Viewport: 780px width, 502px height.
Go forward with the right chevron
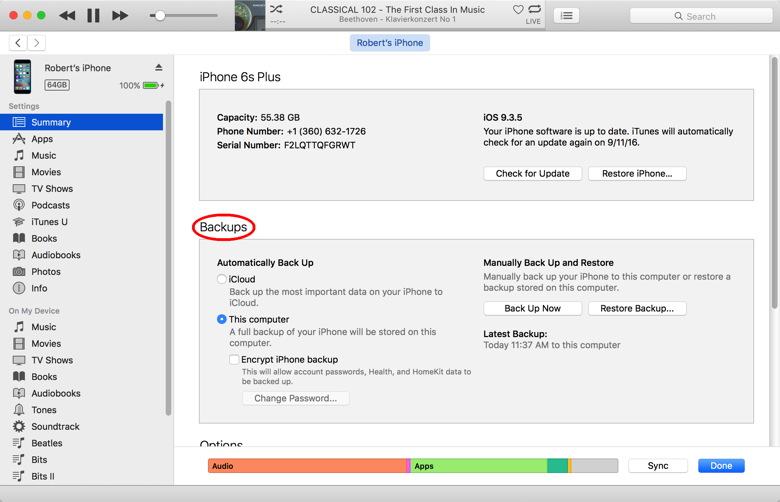36,43
